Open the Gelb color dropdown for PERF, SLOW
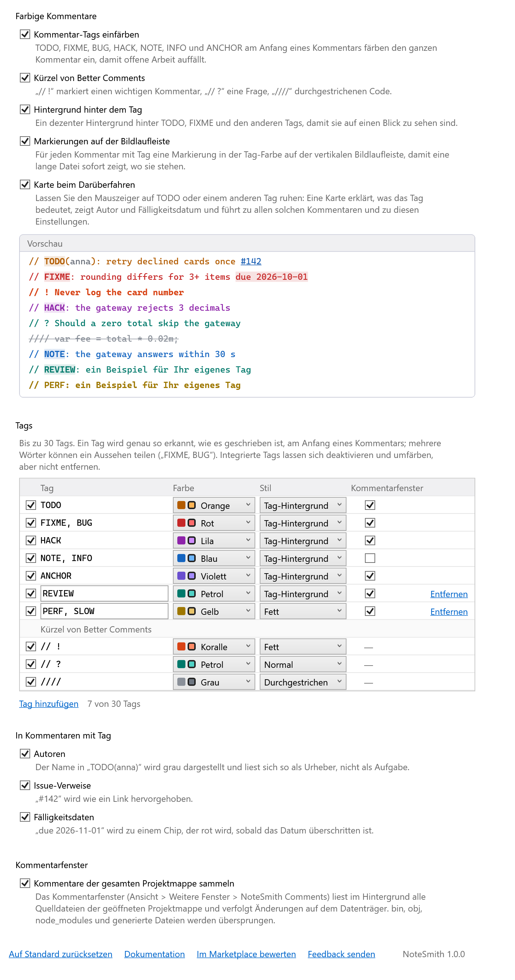The height and width of the screenshot is (980, 515). pos(214,611)
